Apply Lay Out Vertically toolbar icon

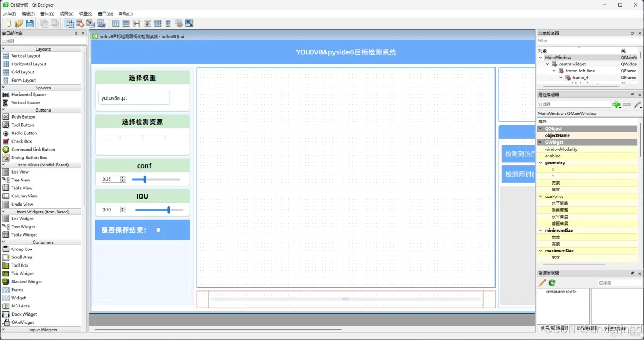point(126,23)
